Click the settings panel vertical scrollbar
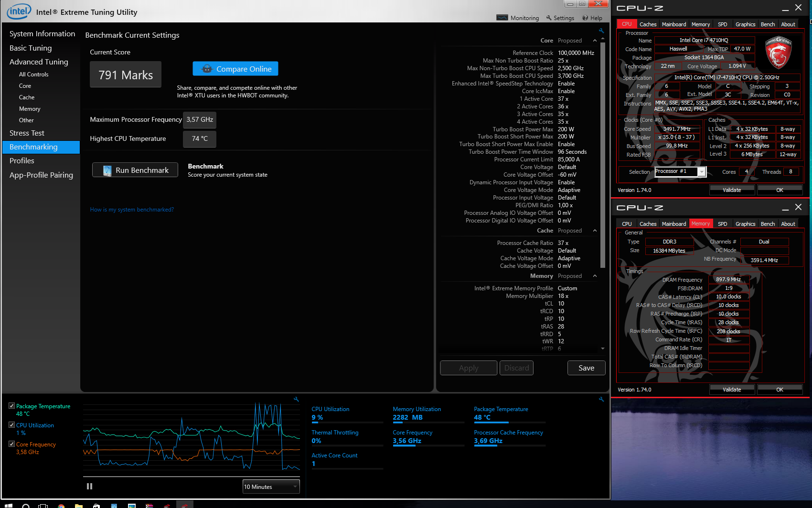 point(603,155)
